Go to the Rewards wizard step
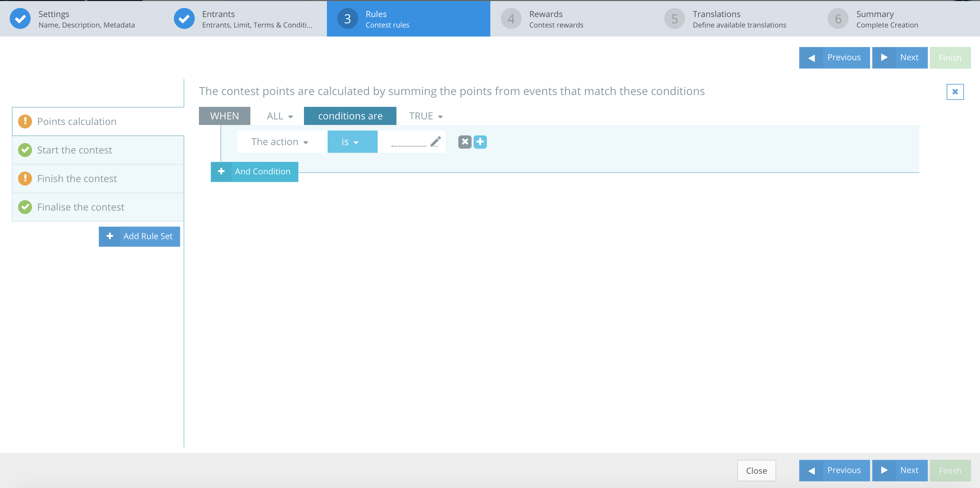Screen dimensions: 980x488 [572, 19]
